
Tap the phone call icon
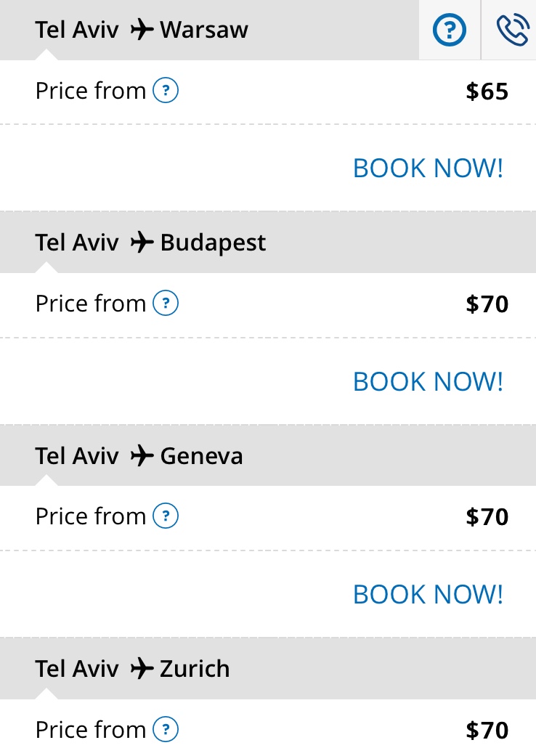click(512, 30)
